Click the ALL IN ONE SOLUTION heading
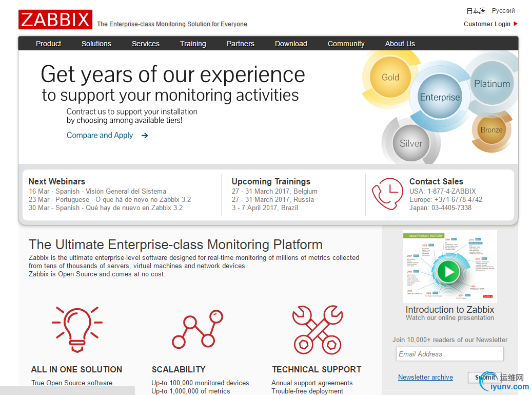Viewport: 532px width, 395px height. tap(76, 369)
